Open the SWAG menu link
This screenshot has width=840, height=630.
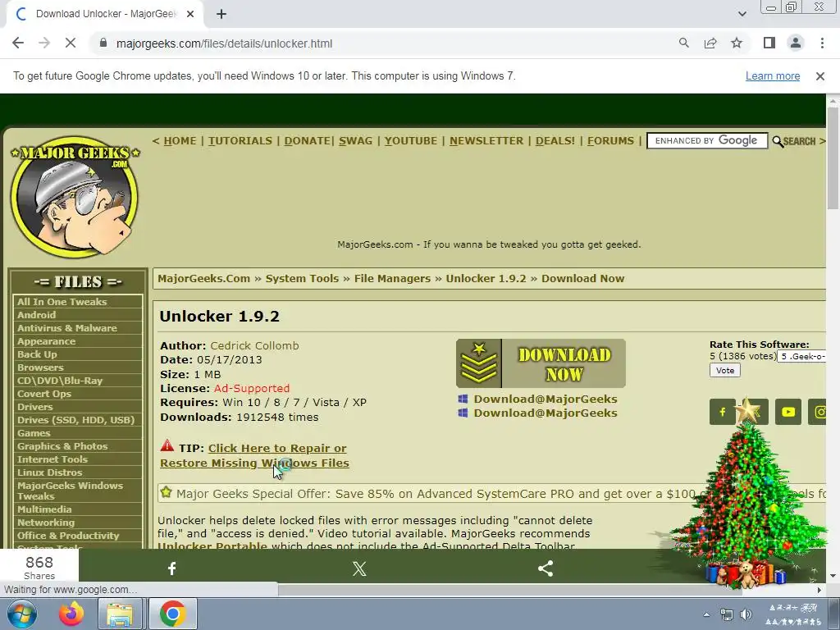tap(355, 141)
